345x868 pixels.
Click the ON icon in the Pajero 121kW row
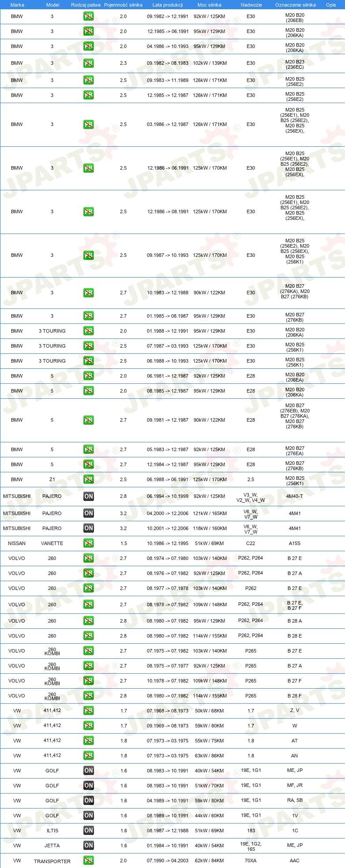coord(89,513)
